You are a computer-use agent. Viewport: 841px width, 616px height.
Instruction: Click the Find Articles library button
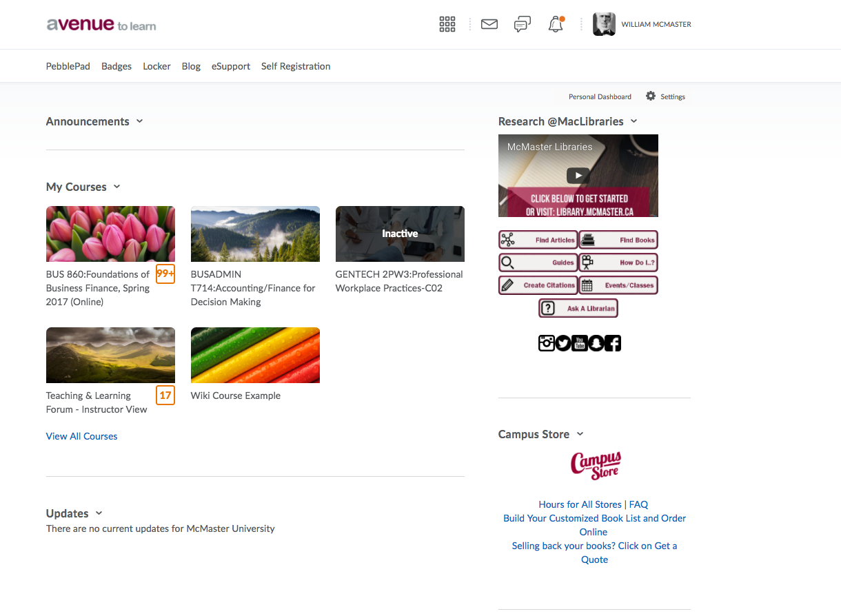tap(538, 240)
